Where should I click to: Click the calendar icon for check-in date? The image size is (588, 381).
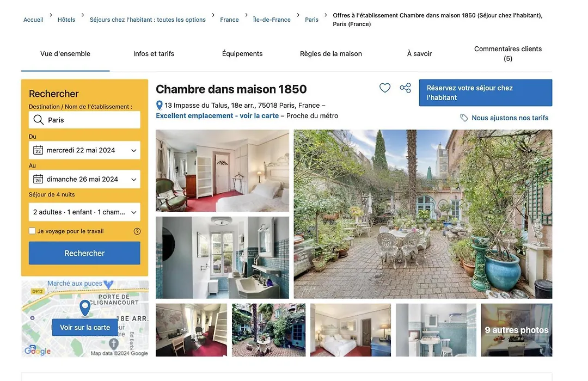click(x=38, y=150)
